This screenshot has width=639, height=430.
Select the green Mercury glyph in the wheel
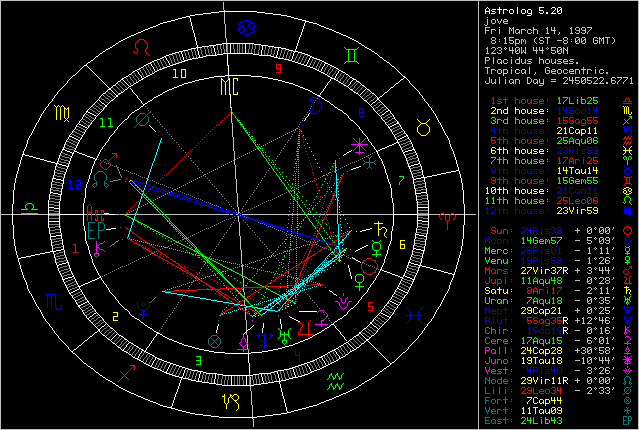point(377,248)
